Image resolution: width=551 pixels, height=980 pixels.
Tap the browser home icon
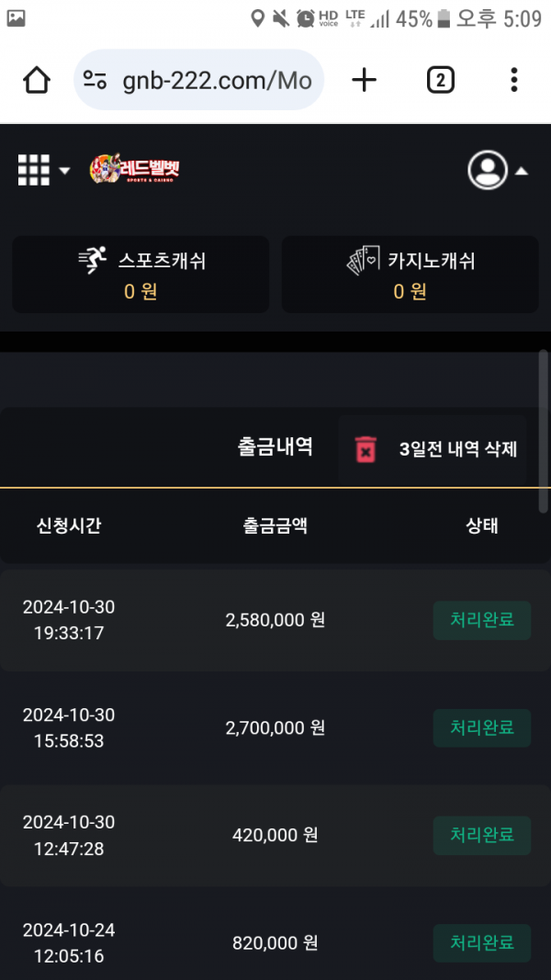pyautogui.click(x=37, y=81)
